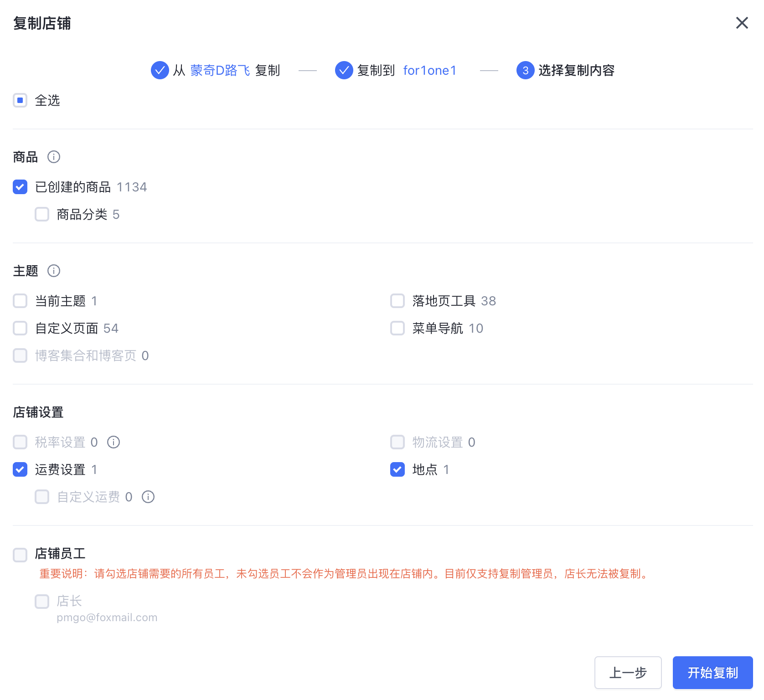Viewport: 764px width, 700px height.
Task: Toggle the 全选 checkbox
Action: [20, 100]
